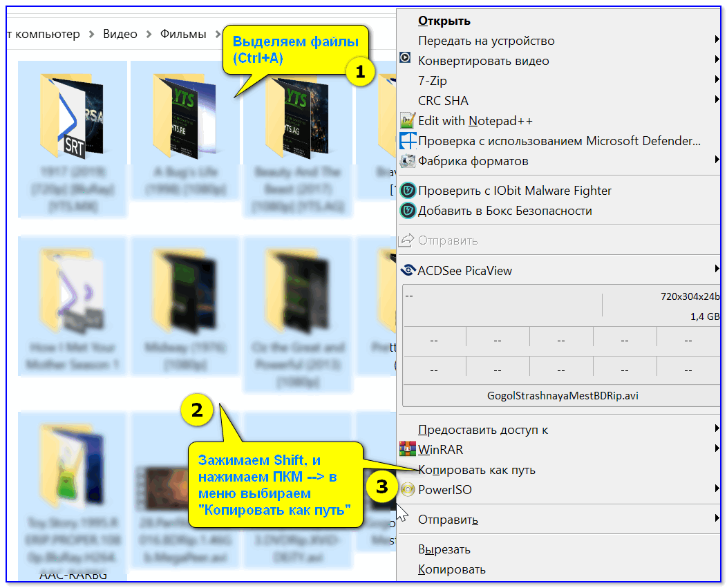Select the Beauty And The Beast folder
The image size is (727, 588).
(x=298, y=139)
